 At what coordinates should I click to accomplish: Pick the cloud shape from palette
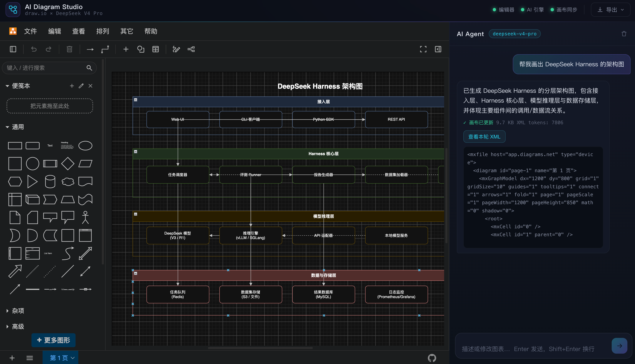click(x=68, y=181)
